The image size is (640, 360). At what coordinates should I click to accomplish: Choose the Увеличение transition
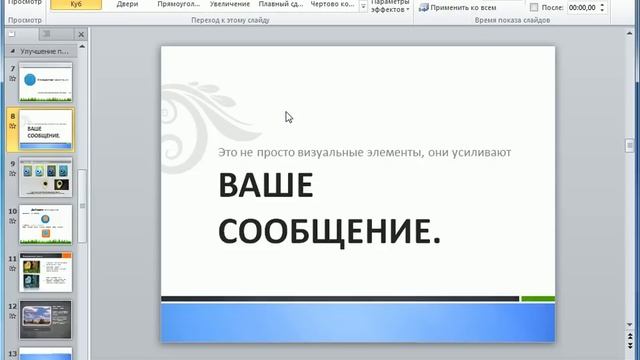click(230, 4)
